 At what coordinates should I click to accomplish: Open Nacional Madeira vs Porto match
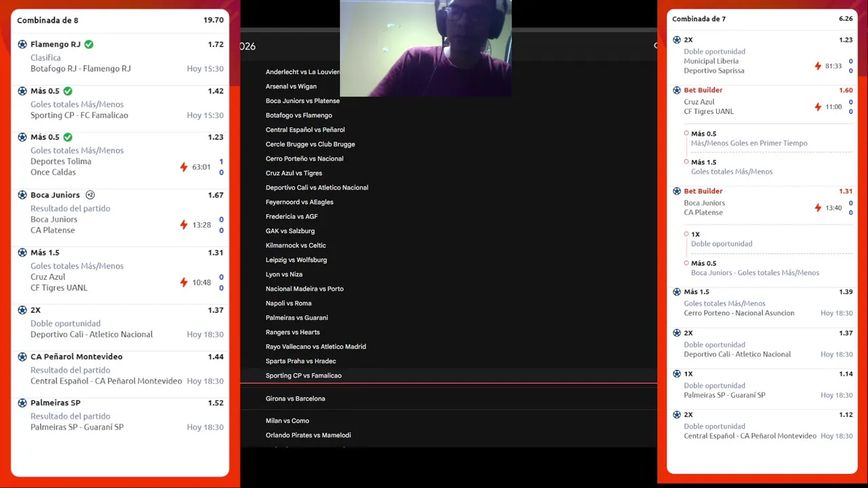(x=304, y=289)
